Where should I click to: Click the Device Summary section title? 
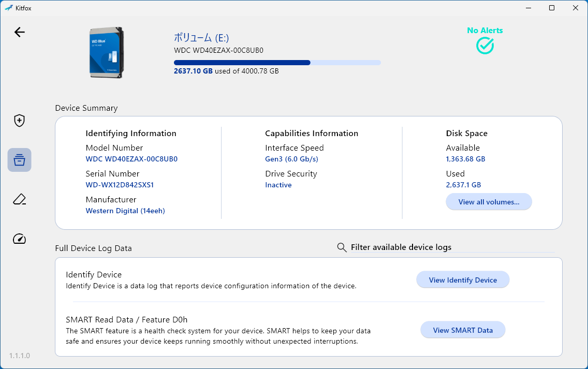point(86,108)
